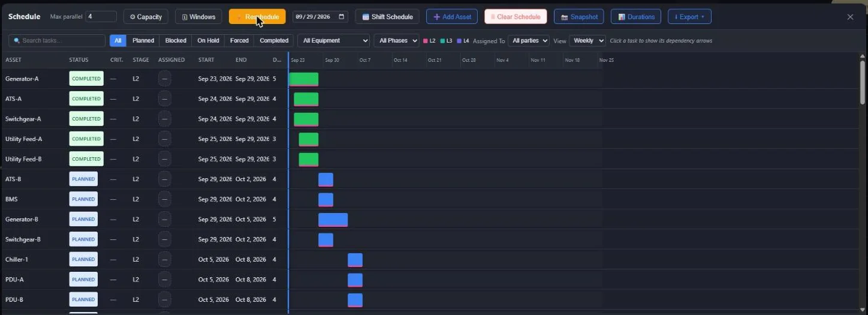Click the pink L2 legend swatch
The width and height of the screenshot is (868, 315).
pos(426,41)
